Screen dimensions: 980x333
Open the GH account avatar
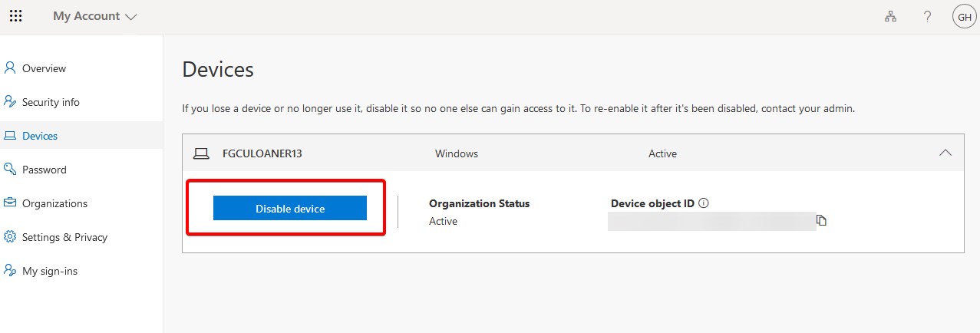964,16
